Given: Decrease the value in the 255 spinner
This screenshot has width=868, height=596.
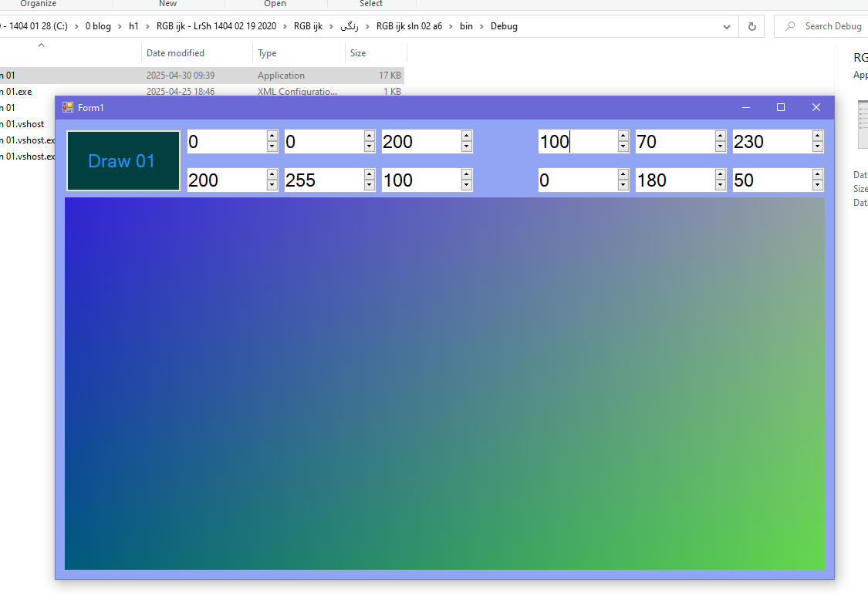Looking at the screenshot, I should click(x=370, y=186).
